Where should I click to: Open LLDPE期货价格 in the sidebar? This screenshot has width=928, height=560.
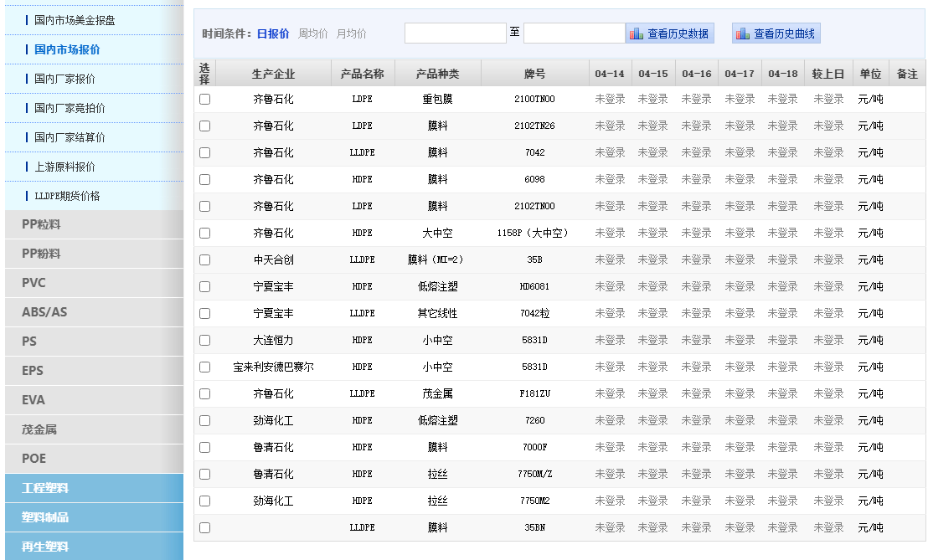(67, 196)
